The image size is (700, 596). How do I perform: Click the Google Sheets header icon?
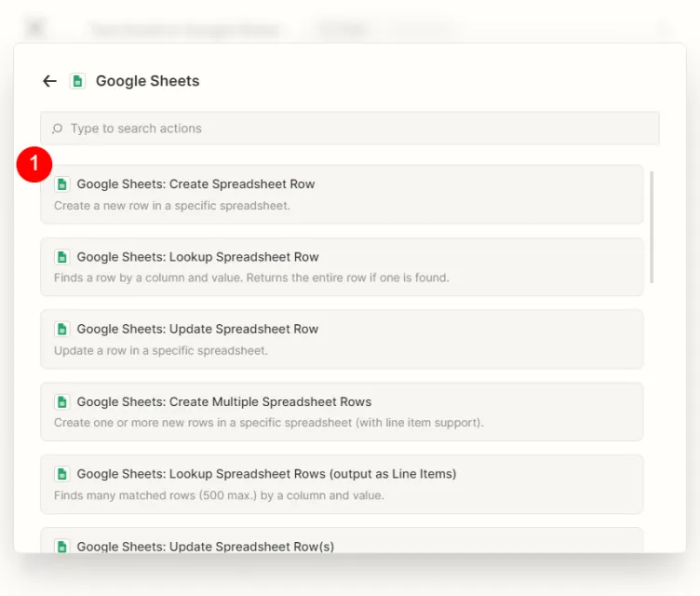click(x=77, y=81)
